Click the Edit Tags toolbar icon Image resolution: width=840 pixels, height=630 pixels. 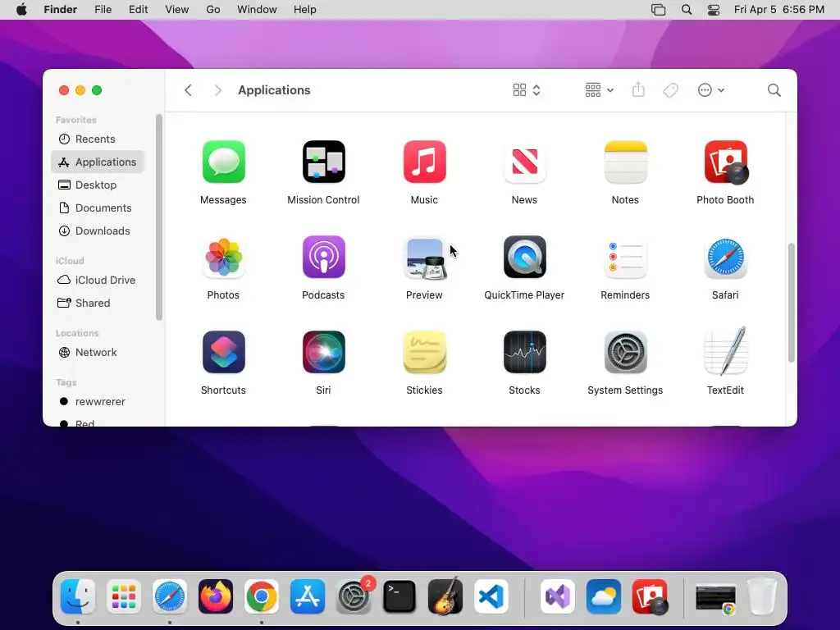tap(670, 90)
